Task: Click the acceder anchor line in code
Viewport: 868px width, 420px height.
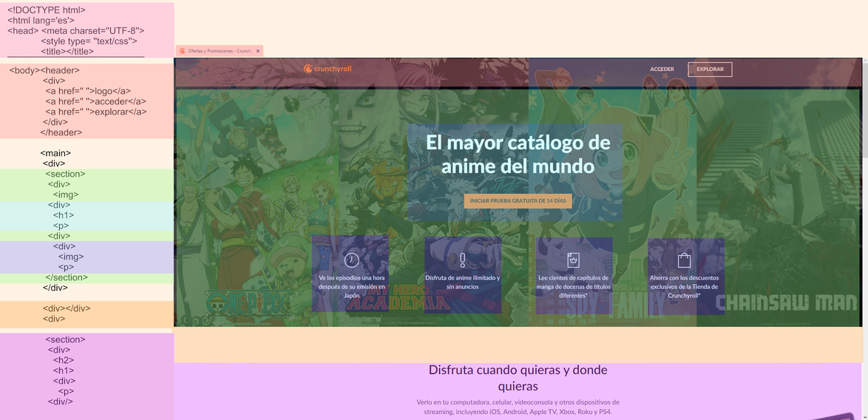Action: coord(95,101)
